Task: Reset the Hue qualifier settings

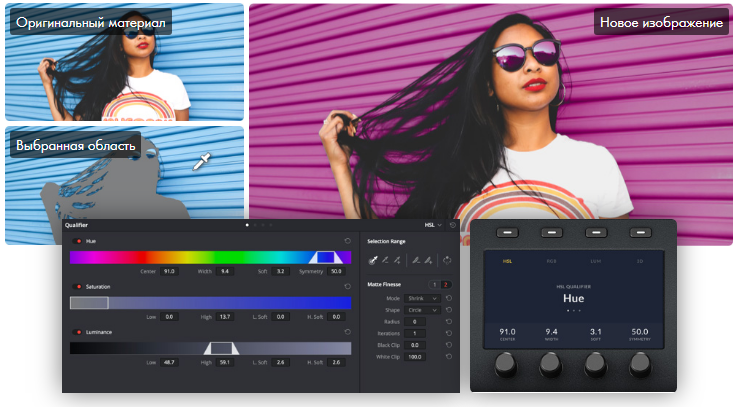Action: (347, 241)
